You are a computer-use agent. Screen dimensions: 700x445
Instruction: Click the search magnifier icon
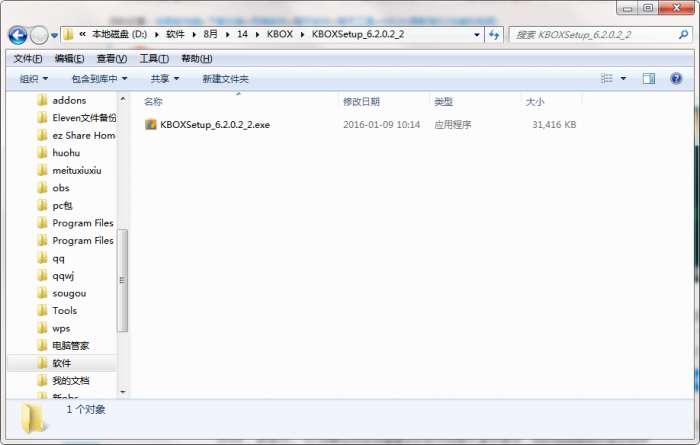683,34
